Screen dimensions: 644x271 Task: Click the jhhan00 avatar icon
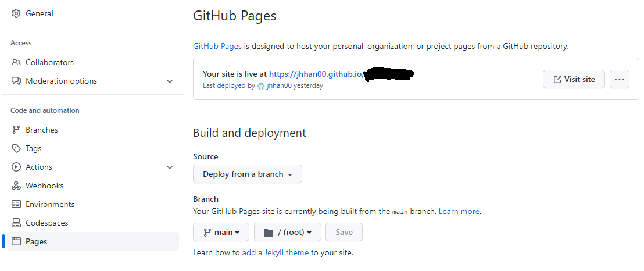(x=261, y=86)
